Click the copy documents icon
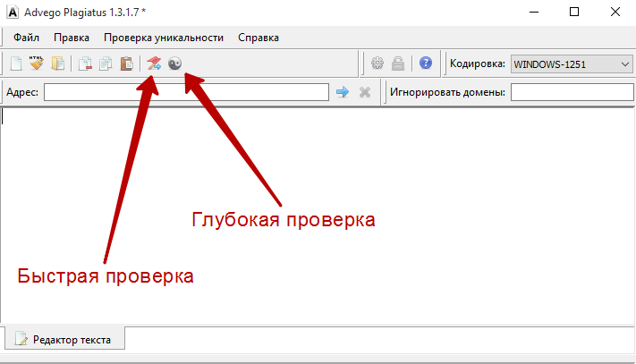The height and width of the screenshot is (364, 636). pyautogui.click(x=106, y=63)
